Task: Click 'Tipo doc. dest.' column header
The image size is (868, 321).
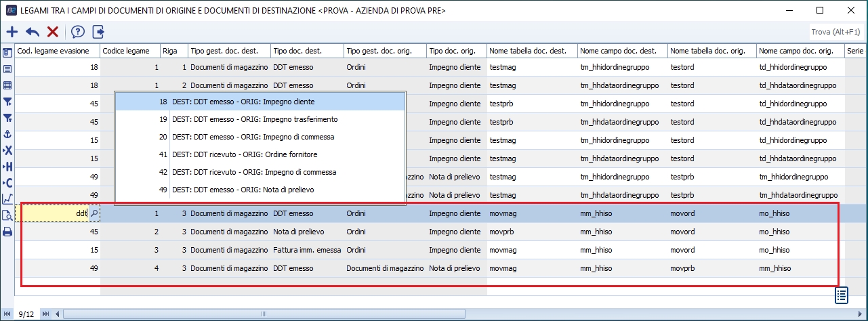Action: coord(306,51)
